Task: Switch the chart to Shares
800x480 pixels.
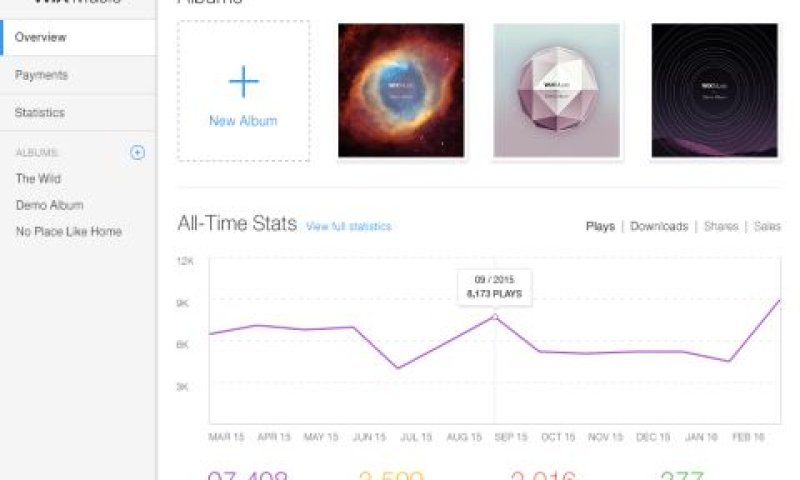Action: tap(721, 226)
